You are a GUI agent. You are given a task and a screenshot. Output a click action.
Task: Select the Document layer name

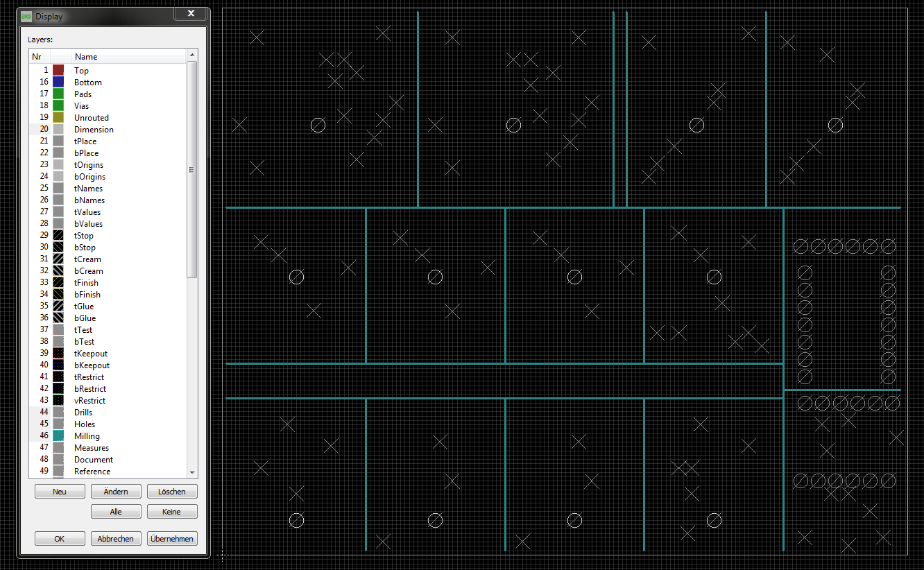pyautogui.click(x=94, y=460)
